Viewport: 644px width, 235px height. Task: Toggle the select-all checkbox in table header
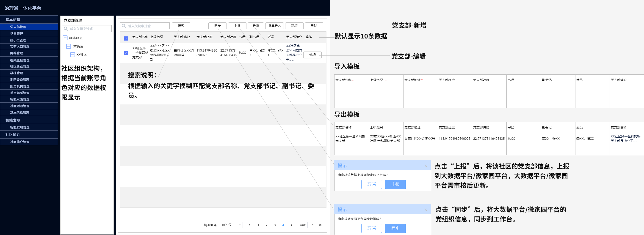pos(126,38)
